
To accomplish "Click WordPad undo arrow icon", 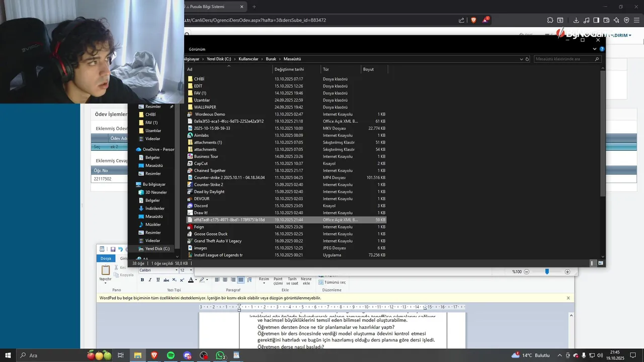I will coord(120,249).
